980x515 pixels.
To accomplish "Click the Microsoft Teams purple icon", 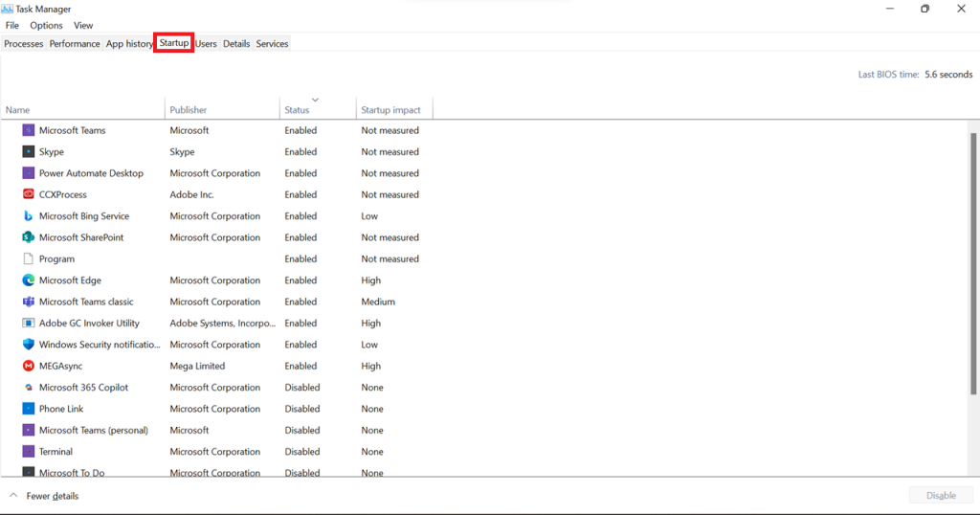I will [28, 130].
